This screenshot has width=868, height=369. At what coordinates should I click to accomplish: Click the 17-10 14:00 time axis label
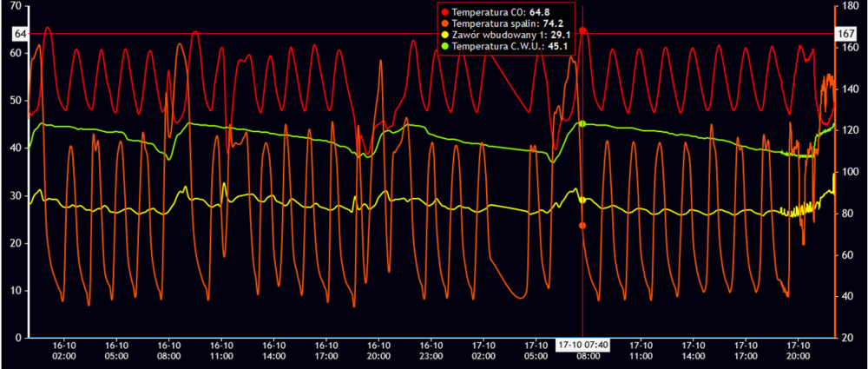pos(694,350)
